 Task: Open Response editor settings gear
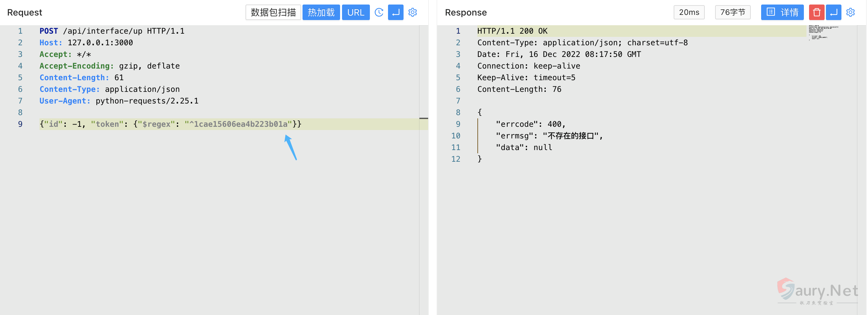pos(850,13)
